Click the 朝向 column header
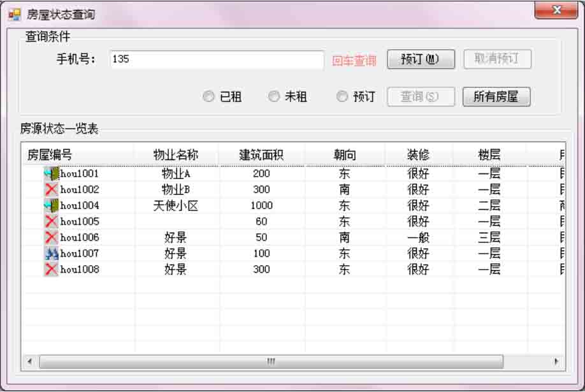The height and width of the screenshot is (392, 585). [345, 154]
